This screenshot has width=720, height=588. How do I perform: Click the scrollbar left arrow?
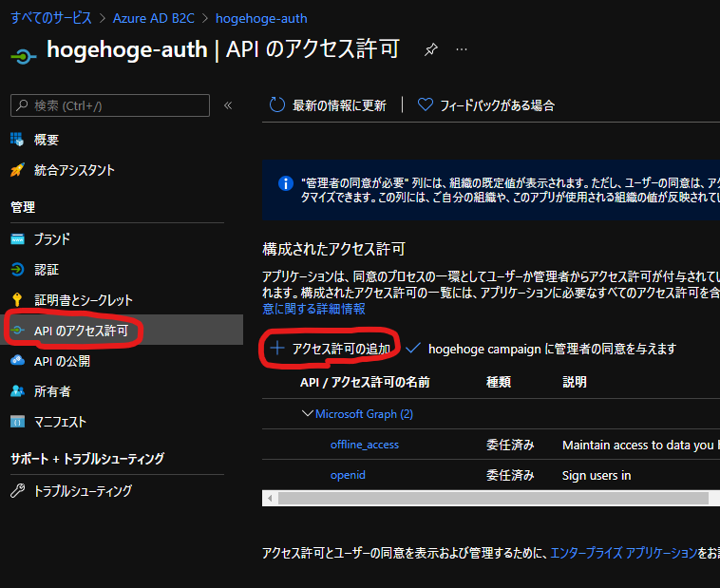(270, 498)
